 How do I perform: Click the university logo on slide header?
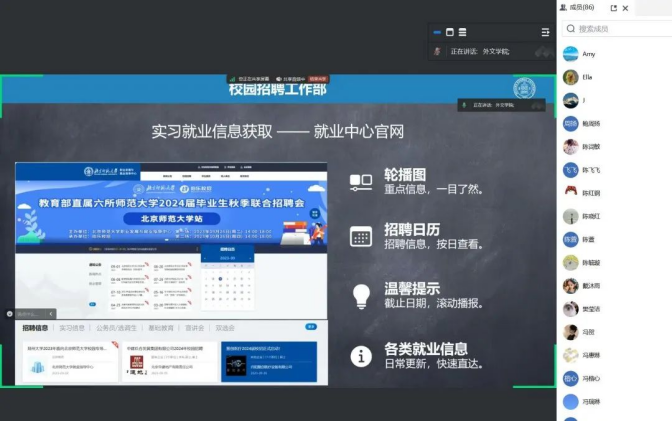coord(525,88)
